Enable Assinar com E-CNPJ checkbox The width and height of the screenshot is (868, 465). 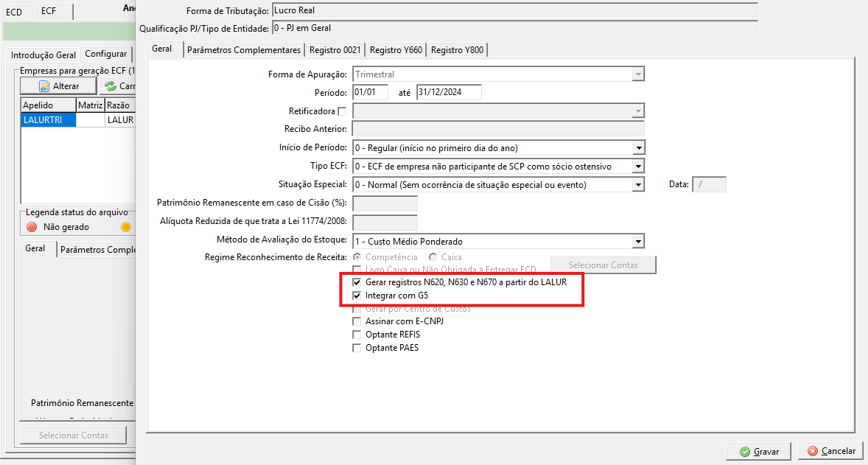[357, 321]
